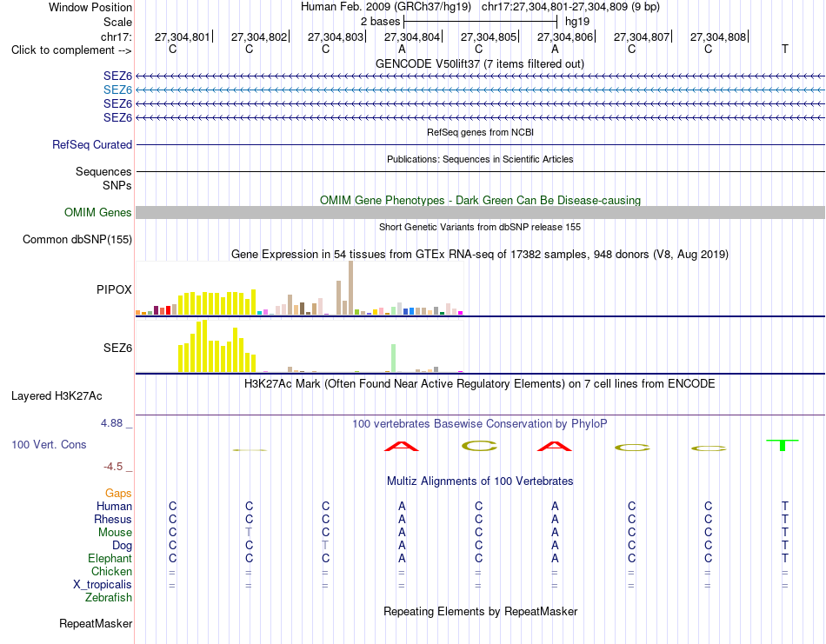The height and width of the screenshot is (644, 826).
Task: Open '100 vertebrates Basewise Conservation by PhyloP' title
Action: [x=480, y=424]
